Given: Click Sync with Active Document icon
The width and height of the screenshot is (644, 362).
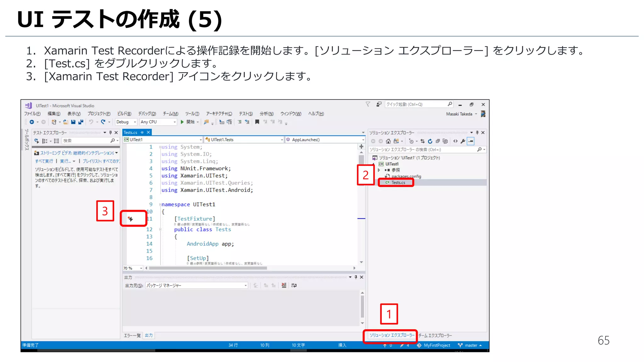Looking at the screenshot, I should click(423, 141).
